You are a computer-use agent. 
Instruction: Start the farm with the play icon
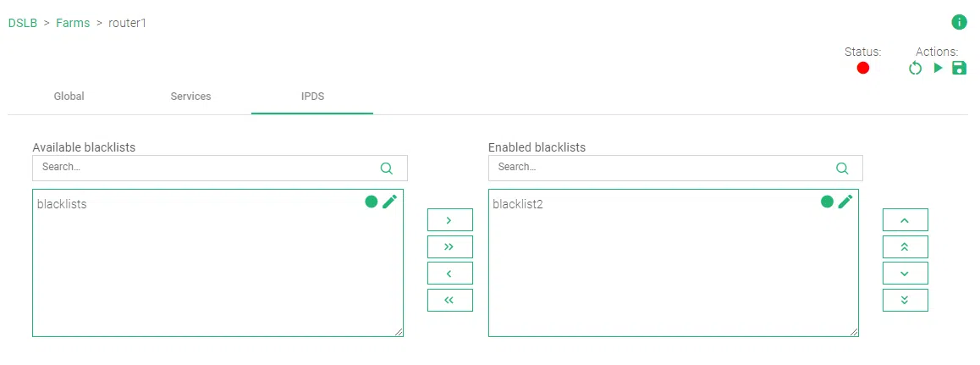[x=938, y=68]
